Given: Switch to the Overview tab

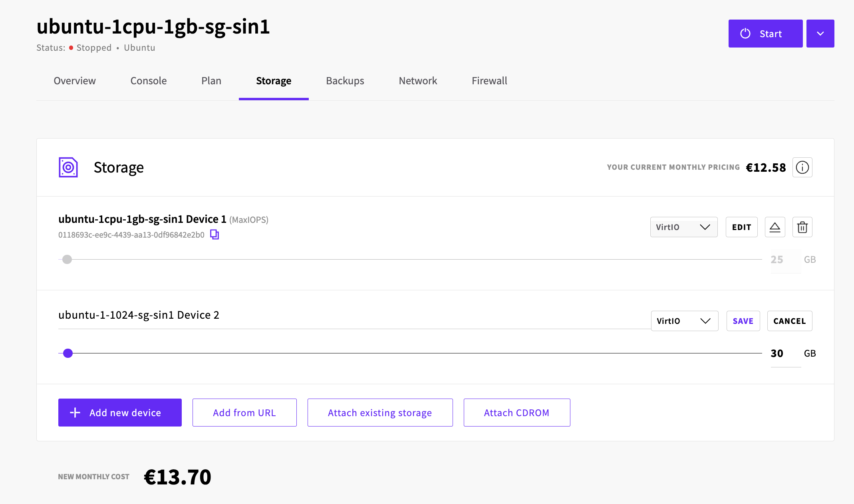Looking at the screenshot, I should pos(75,81).
